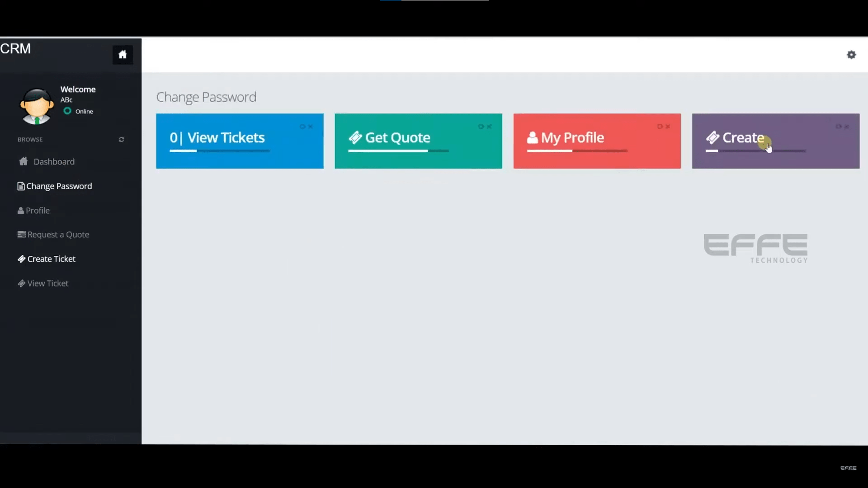Click the Create Ticket sidebar icon
This screenshot has height=488, width=868.
click(21, 258)
